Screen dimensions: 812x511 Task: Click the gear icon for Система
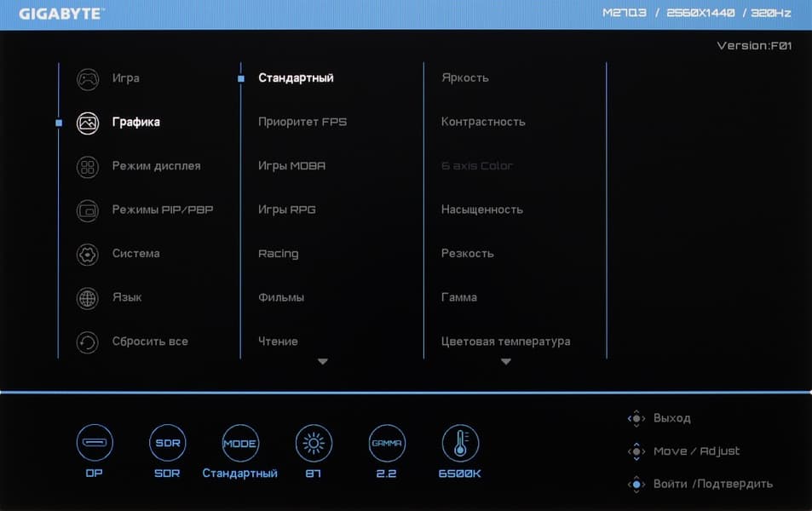88,255
